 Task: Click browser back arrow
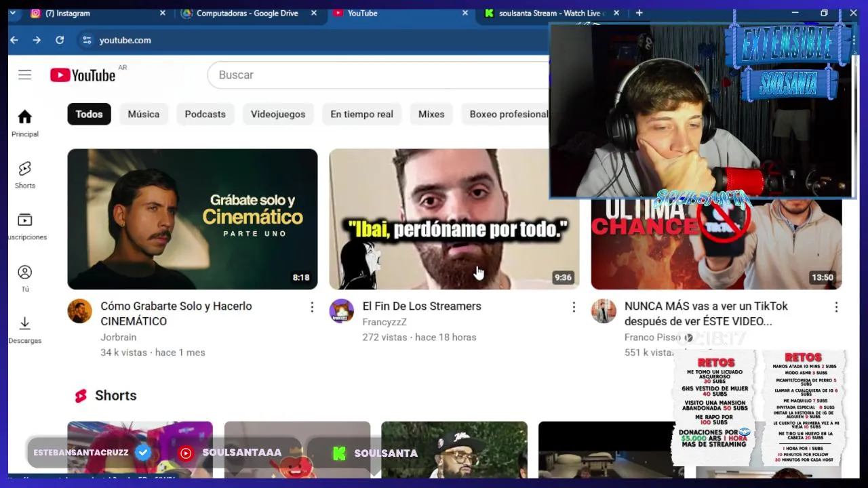(x=14, y=40)
